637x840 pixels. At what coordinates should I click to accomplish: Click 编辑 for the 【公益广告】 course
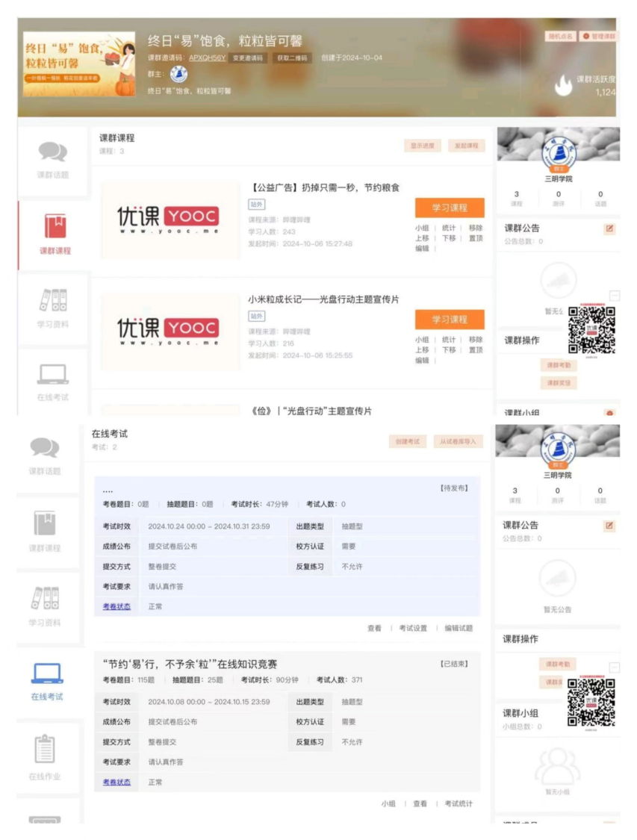click(422, 249)
